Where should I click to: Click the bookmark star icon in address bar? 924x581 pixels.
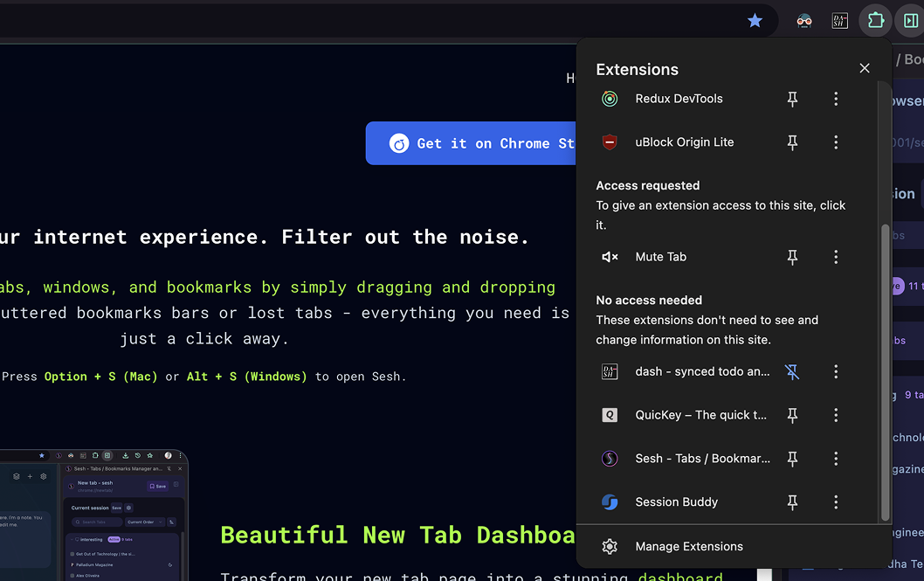click(755, 21)
